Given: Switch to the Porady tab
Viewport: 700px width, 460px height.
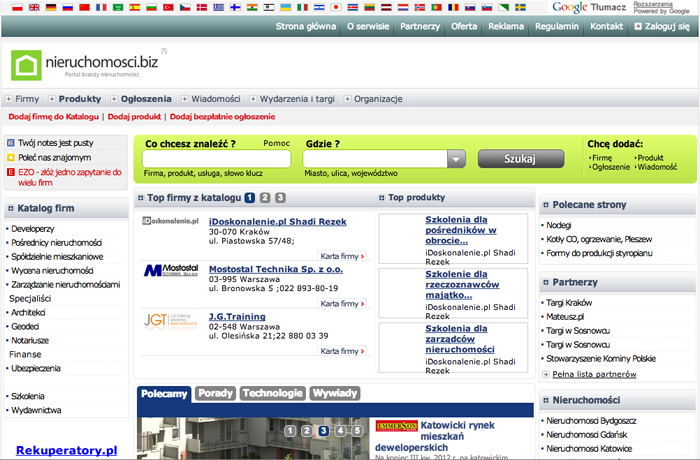Looking at the screenshot, I should (216, 393).
